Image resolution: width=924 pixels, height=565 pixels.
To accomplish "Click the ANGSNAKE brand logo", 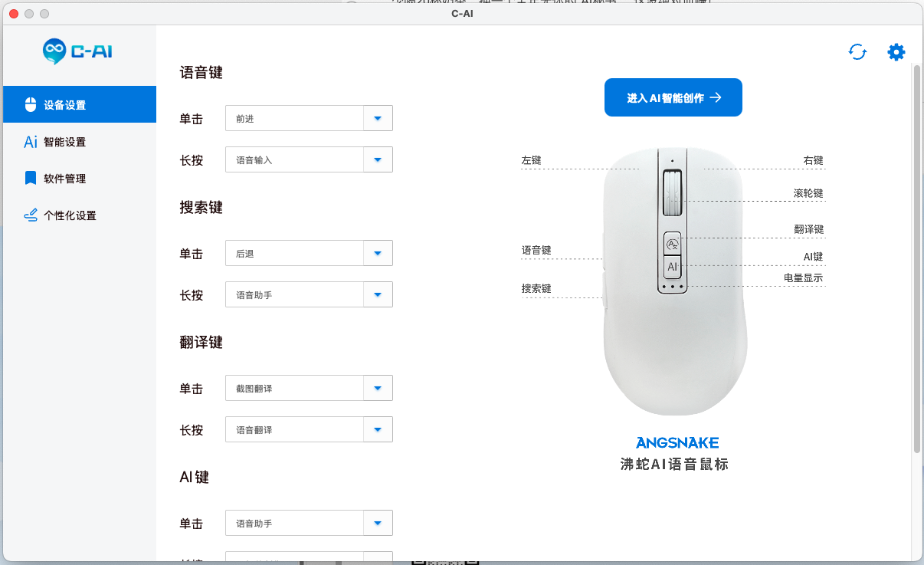I will 677,443.
